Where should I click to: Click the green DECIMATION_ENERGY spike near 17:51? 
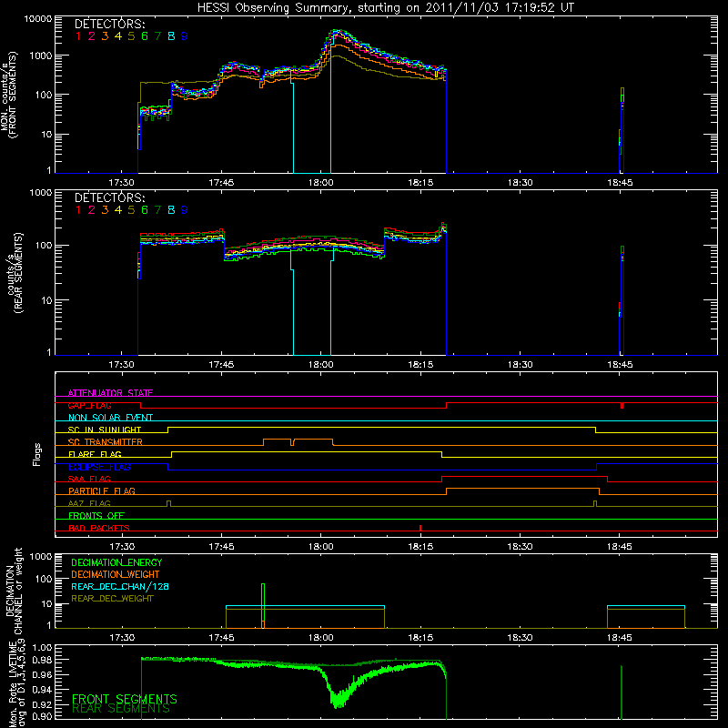(x=263, y=602)
